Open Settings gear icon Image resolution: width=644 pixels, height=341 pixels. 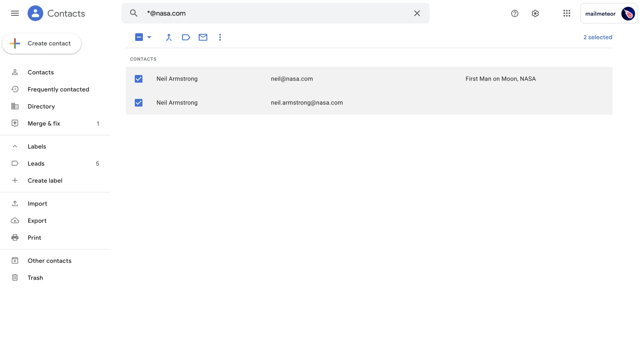point(535,13)
